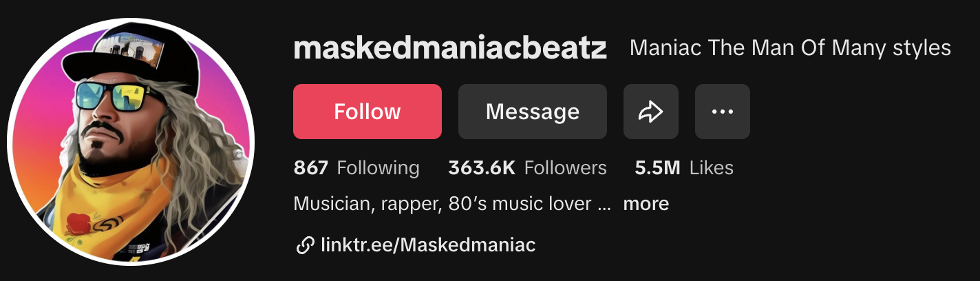Click the red Follow button
980x281 pixels.
tap(367, 112)
